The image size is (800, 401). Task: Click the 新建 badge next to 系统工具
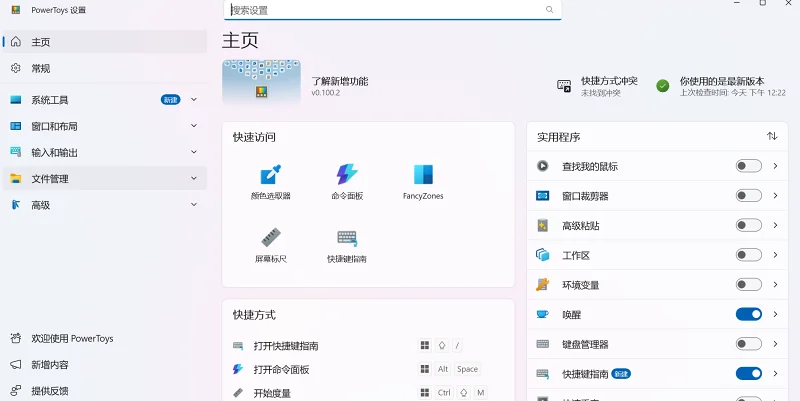point(170,100)
